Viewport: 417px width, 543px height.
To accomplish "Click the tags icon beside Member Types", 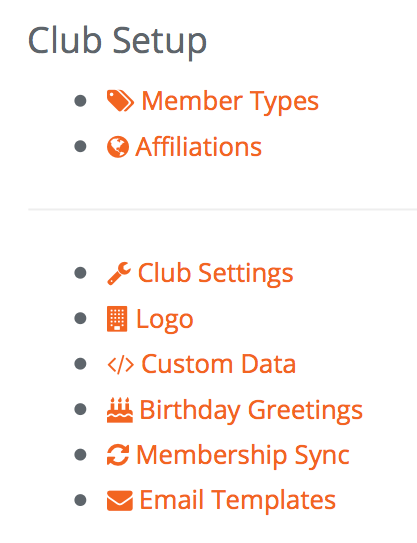I will [x=120, y=101].
